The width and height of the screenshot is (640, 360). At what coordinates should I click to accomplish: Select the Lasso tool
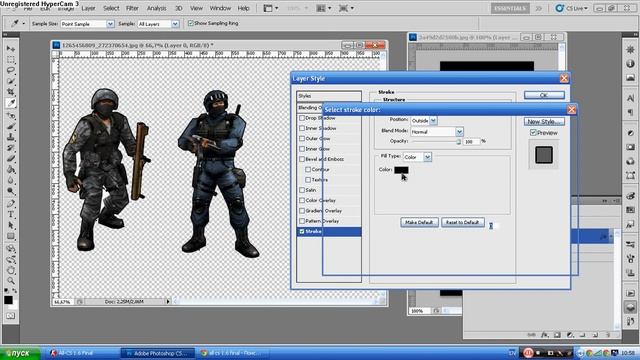11,70
